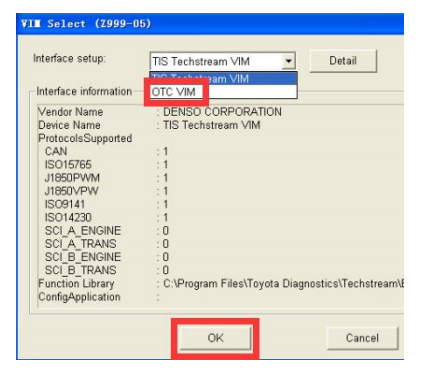Click the device name value TIS Techstream VIM
Image resolution: width=428 pixels, height=379 pixels.
click(x=212, y=125)
